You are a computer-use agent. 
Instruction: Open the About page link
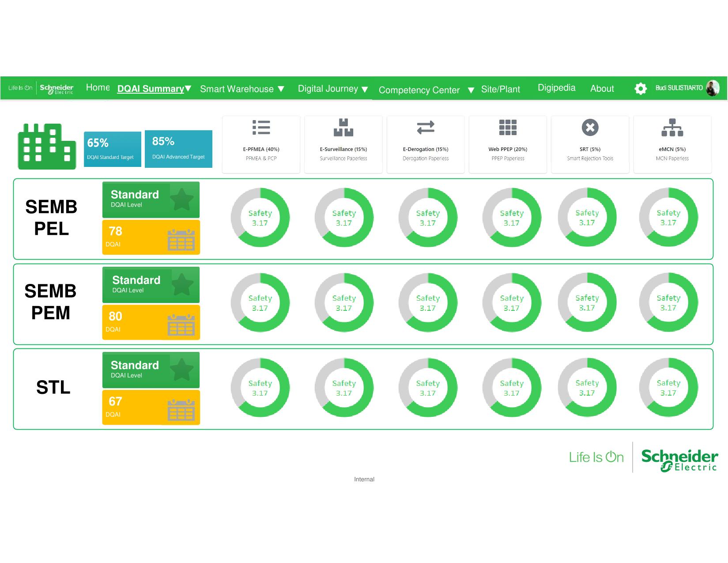[602, 88]
